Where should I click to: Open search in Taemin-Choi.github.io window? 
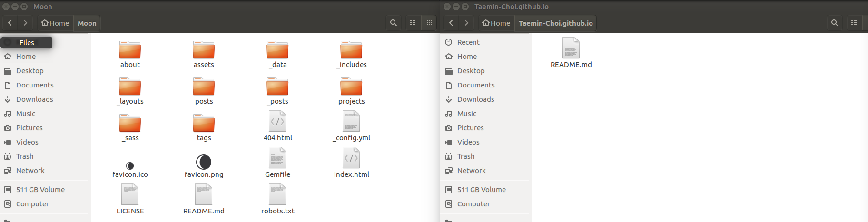point(835,23)
